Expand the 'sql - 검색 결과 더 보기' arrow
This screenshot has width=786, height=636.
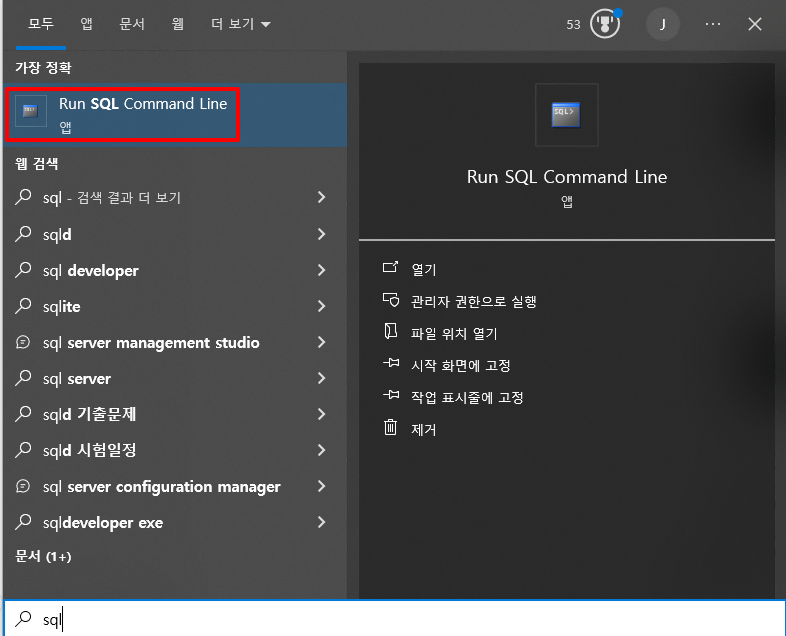(321, 197)
